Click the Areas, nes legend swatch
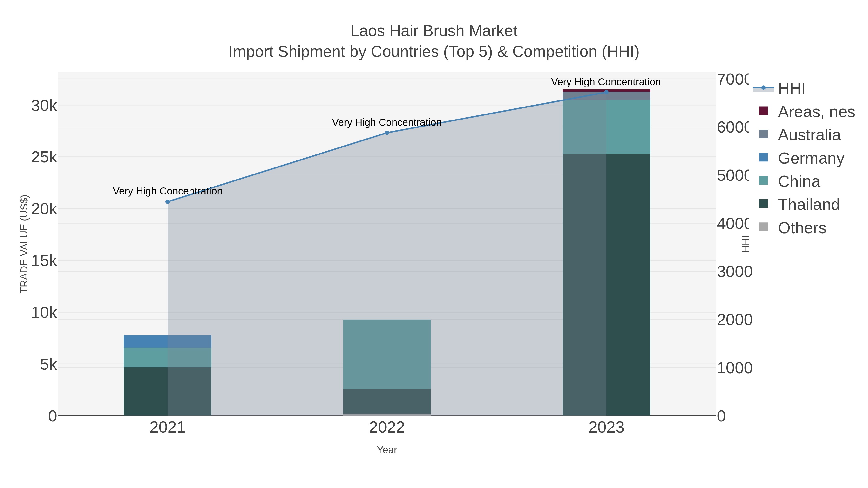 (763, 111)
